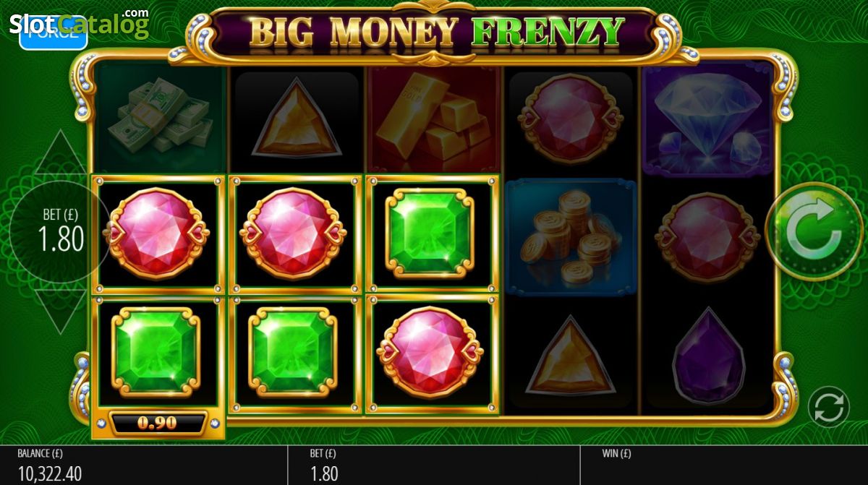
Task: Open the bet amount circle showing 1.80
Action: pos(59,231)
